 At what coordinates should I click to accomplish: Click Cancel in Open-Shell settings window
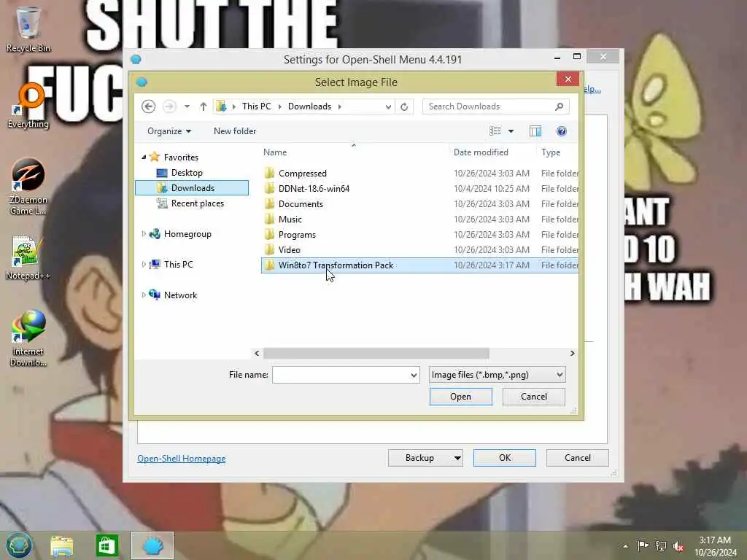point(578,458)
